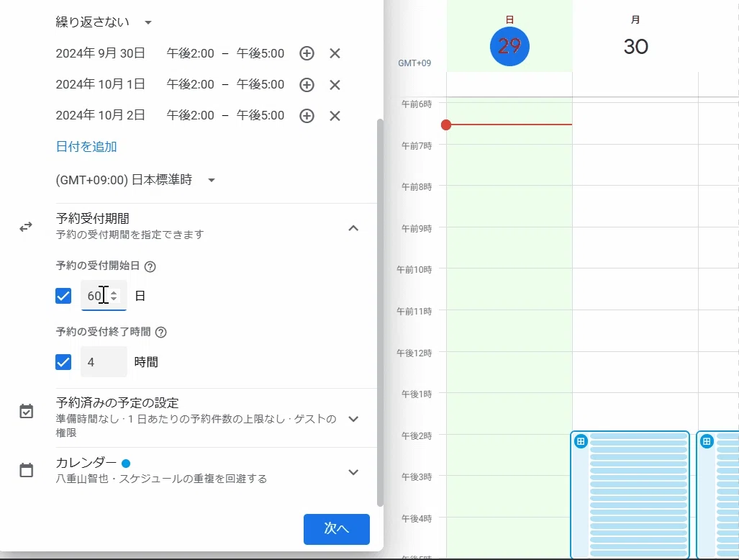This screenshot has width=739, height=560.
Task: Click the 60 日 stepper arrows
Action: (114, 296)
